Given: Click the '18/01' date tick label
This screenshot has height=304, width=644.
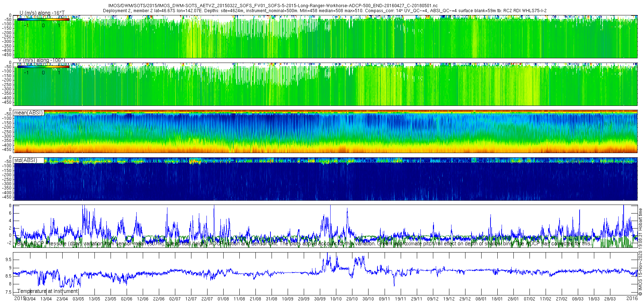Looking at the screenshot, I should pos(497,299).
